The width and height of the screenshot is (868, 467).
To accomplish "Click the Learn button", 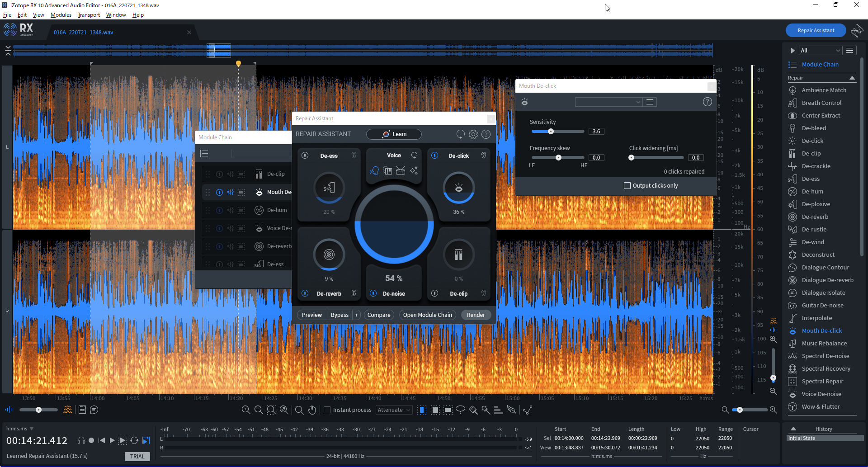I will pyautogui.click(x=394, y=134).
